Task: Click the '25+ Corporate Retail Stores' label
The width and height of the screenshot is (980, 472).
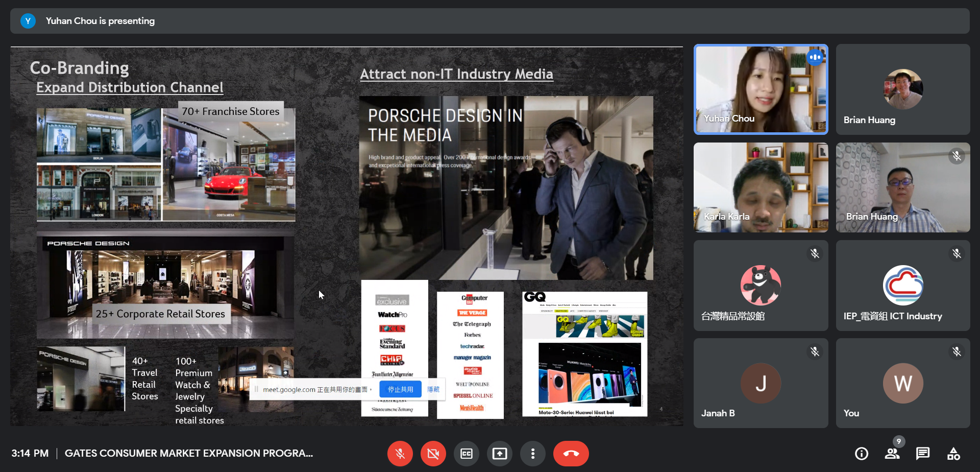Action: pos(160,314)
